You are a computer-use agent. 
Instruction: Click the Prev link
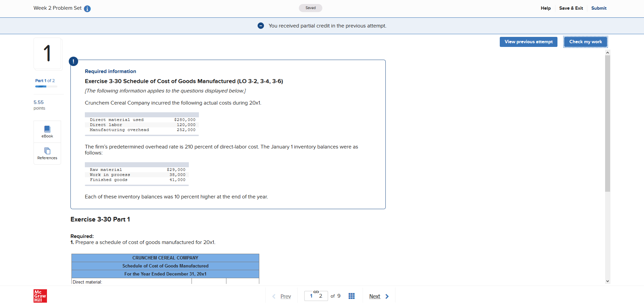[x=286, y=296]
